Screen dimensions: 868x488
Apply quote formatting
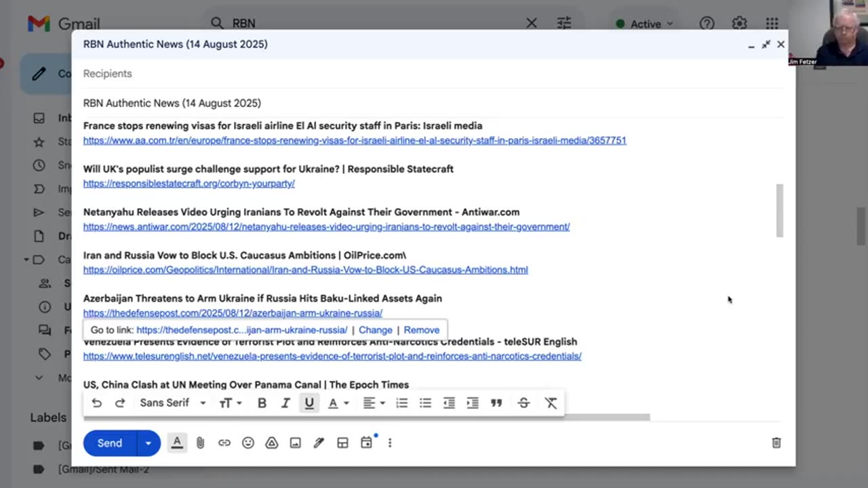coord(496,403)
